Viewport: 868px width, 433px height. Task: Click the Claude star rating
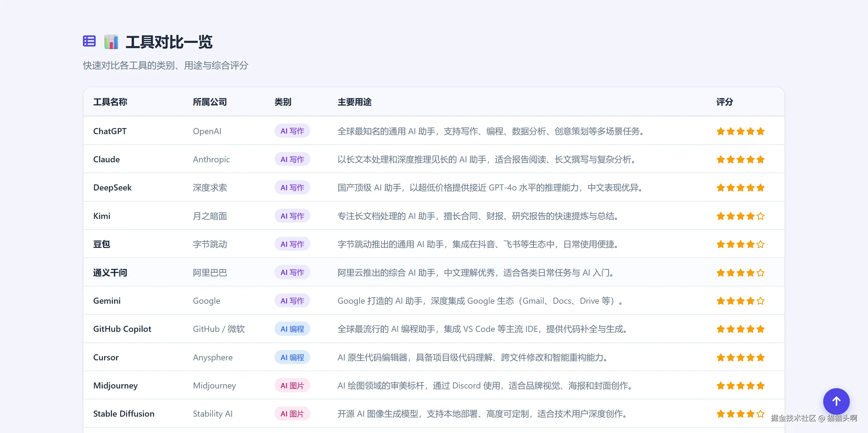(x=740, y=160)
